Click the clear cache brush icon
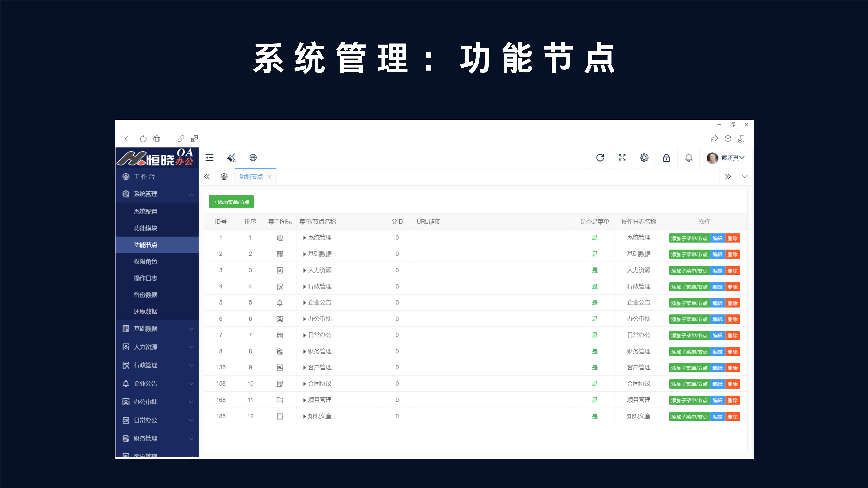The width and height of the screenshot is (868, 488). [x=231, y=158]
